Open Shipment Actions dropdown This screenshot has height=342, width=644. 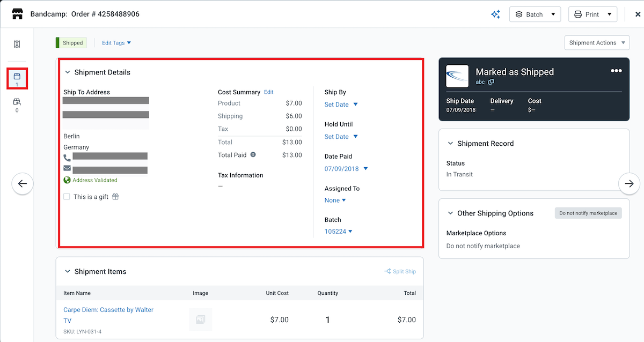[597, 43]
